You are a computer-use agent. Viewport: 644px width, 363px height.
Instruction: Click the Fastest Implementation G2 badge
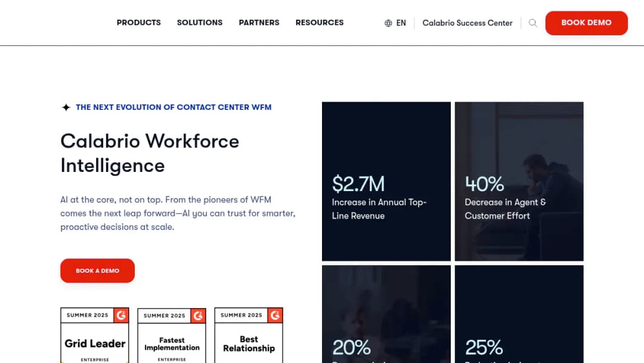click(172, 335)
